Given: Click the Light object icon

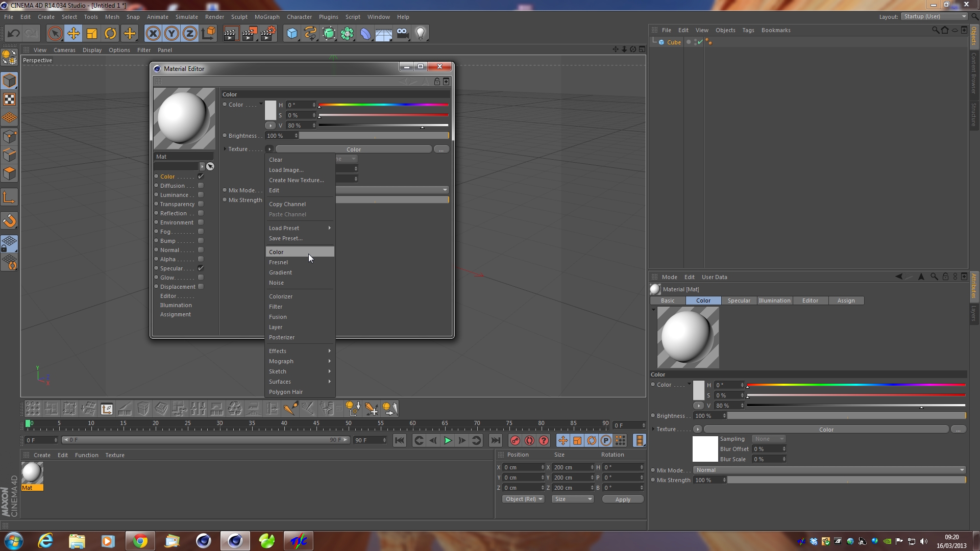Looking at the screenshot, I should (420, 34).
